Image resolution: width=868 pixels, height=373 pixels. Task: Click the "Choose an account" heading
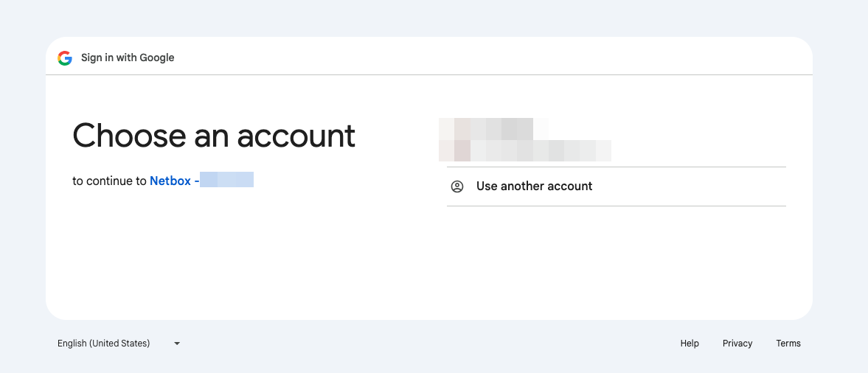[x=214, y=136]
